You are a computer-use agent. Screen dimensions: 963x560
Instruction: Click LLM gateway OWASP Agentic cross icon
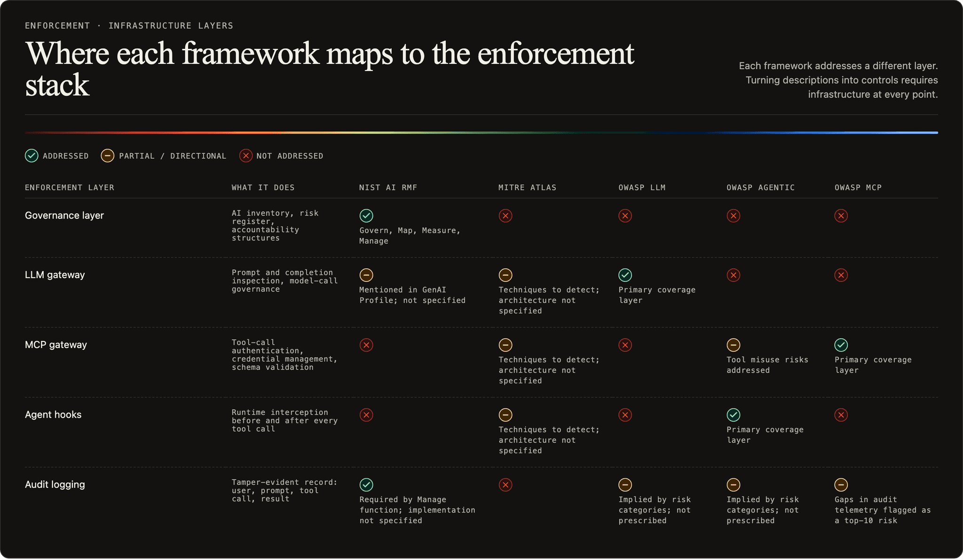pos(734,275)
